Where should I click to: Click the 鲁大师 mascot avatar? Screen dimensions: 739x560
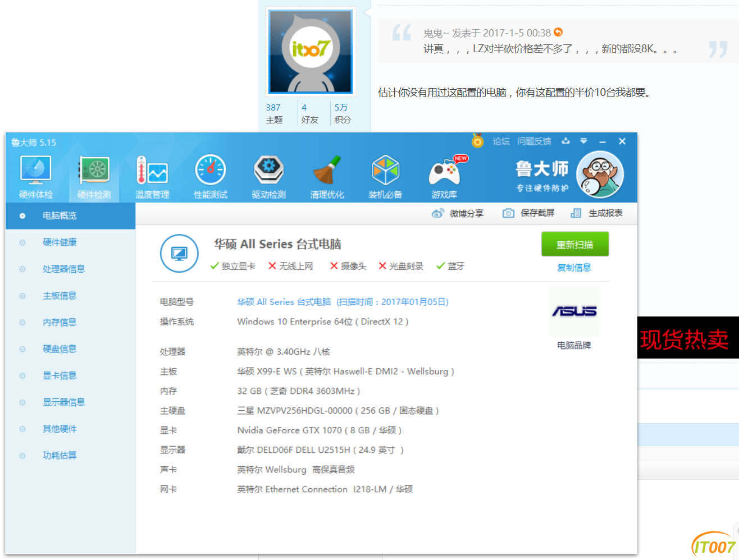pos(600,175)
